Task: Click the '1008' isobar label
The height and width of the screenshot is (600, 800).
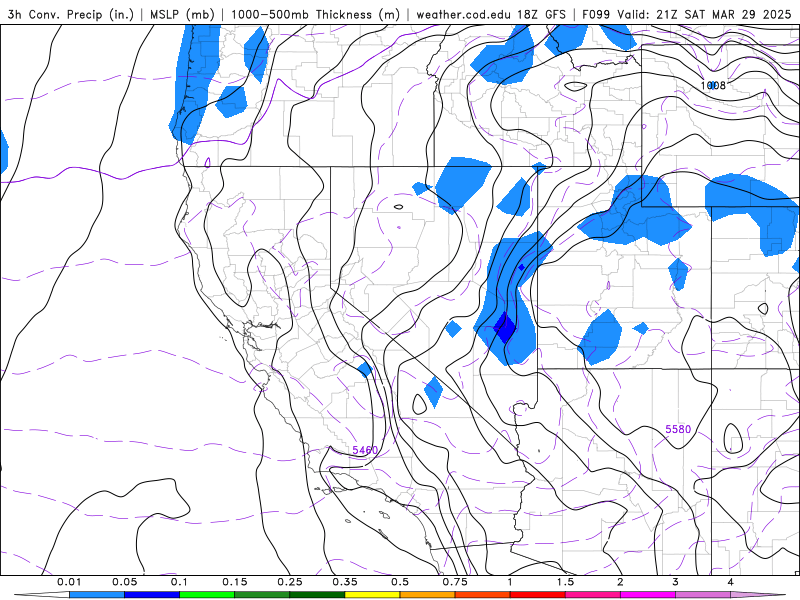Action: tap(713, 85)
